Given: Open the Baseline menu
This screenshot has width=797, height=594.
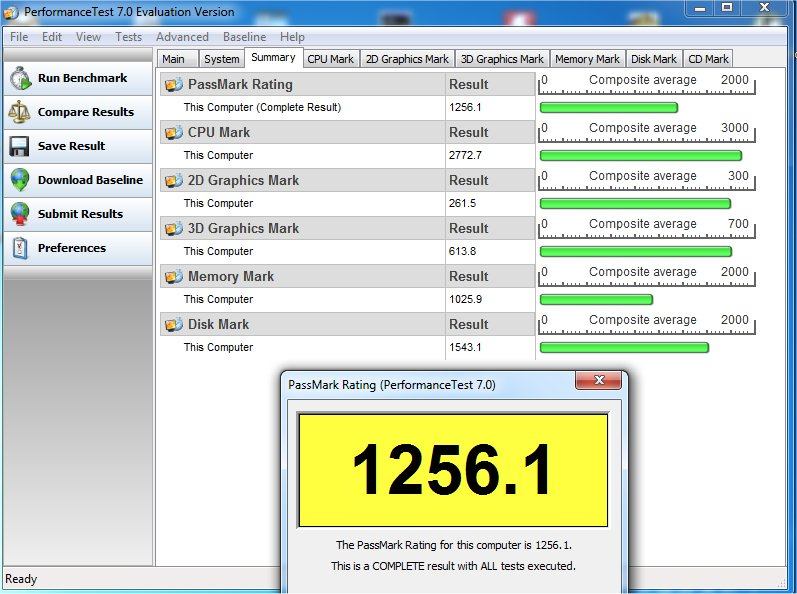Looking at the screenshot, I should click(244, 37).
